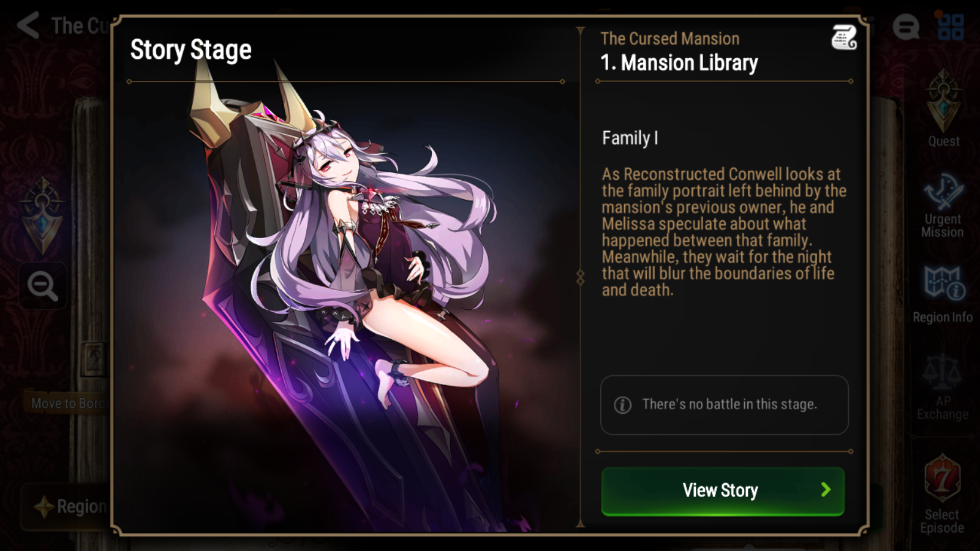The height and width of the screenshot is (551, 980).
Task: Click the Family I story description text
Action: tap(724, 232)
